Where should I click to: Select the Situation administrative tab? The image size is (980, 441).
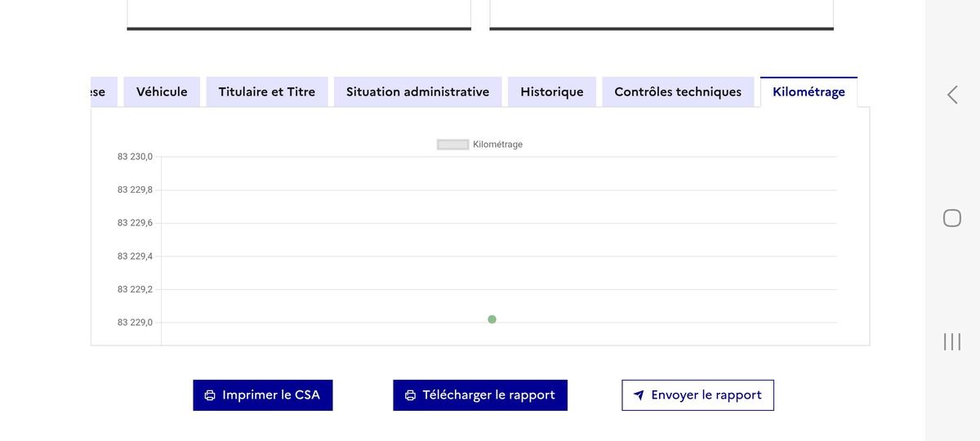(x=417, y=91)
